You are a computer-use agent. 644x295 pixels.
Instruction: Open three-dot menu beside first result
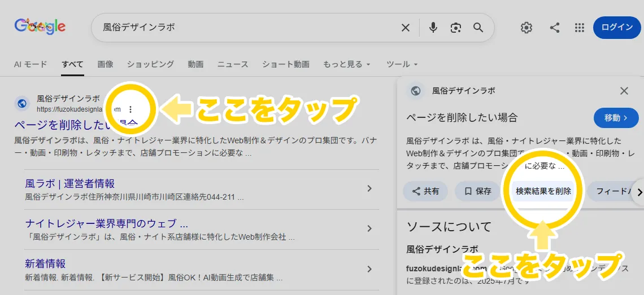[x=131, y=109]
